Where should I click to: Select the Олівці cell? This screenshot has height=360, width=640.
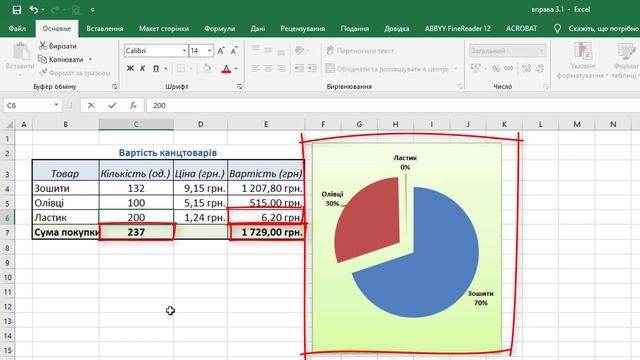click(x=65, y=203)
